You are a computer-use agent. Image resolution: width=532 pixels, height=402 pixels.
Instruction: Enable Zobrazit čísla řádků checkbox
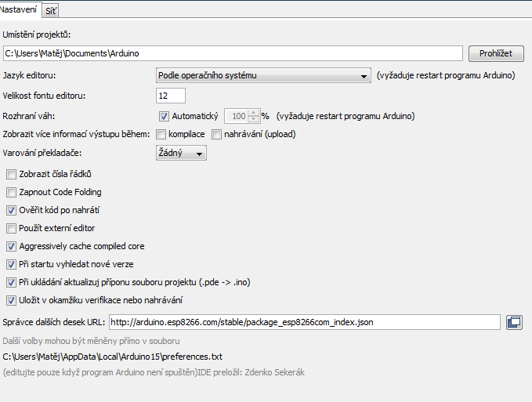pyautogui.click(x=11, y=174)
